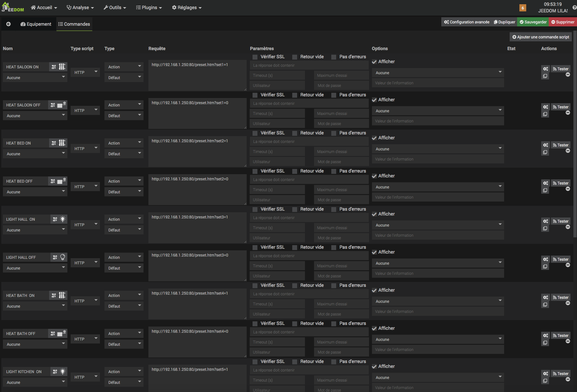Click the light bulb icon of LIGHT HALL OFF
The image size is (577, 392).
tap(63, 257)
